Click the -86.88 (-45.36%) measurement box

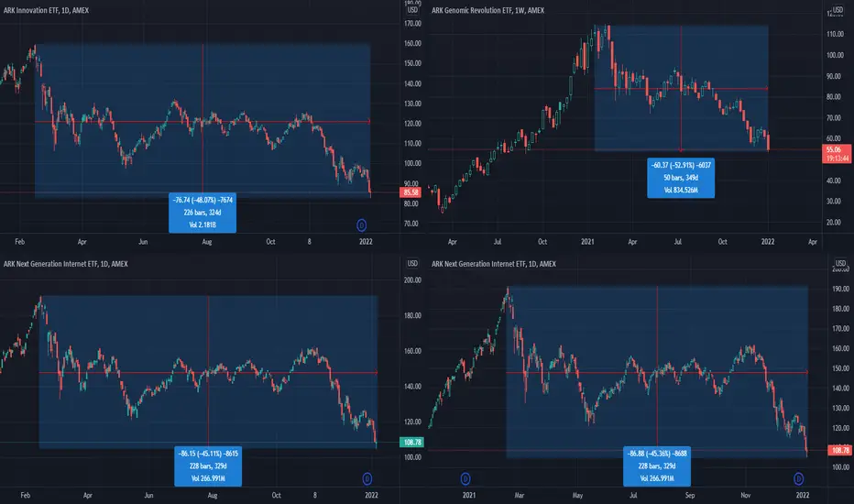click(657, 466)
